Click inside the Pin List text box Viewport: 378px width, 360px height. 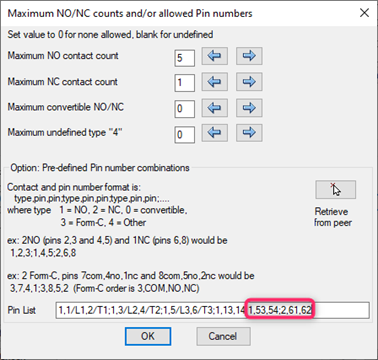click(x=213, y=310)
